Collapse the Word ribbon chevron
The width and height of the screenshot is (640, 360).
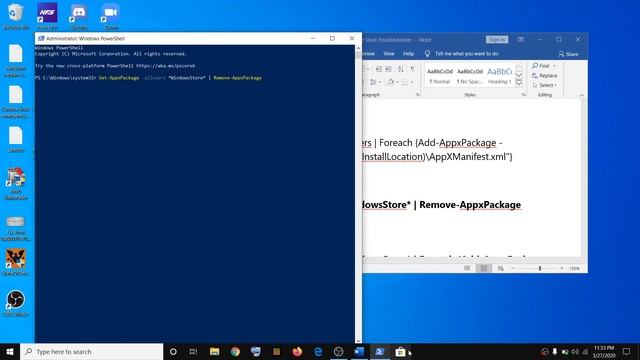click(x=582, y=95)
